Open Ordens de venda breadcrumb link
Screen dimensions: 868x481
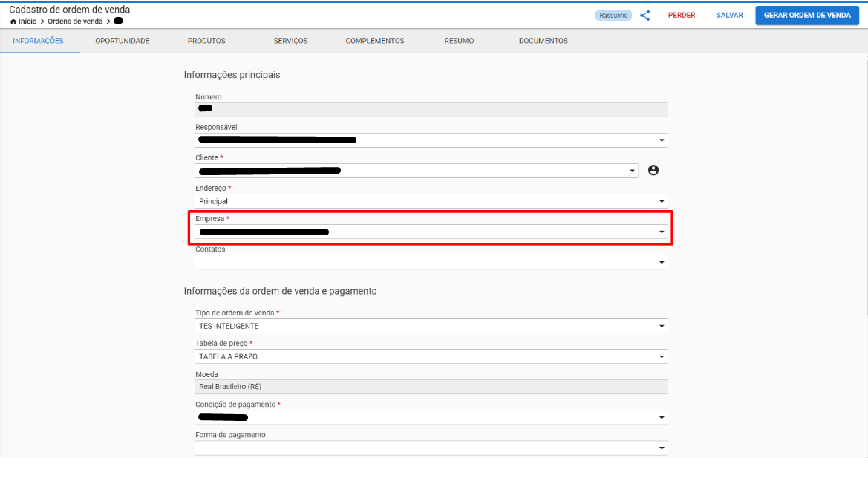coord(75,22)
